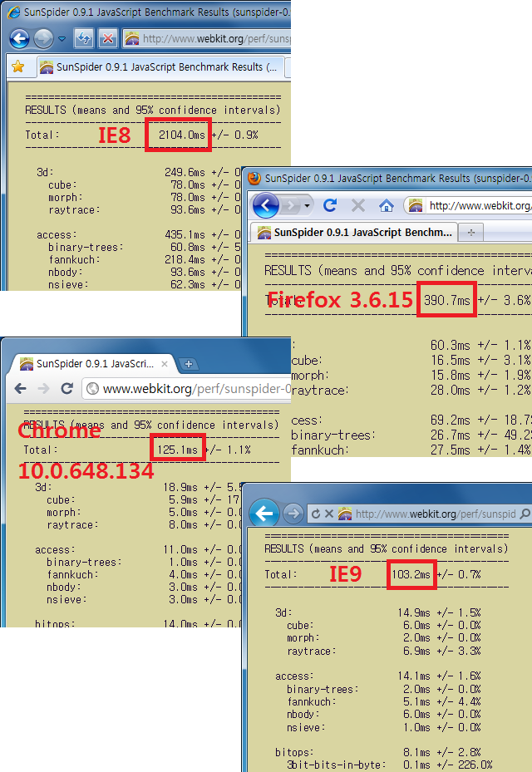
Task: Click the Chrome Forward arrow
Action: 44,388
